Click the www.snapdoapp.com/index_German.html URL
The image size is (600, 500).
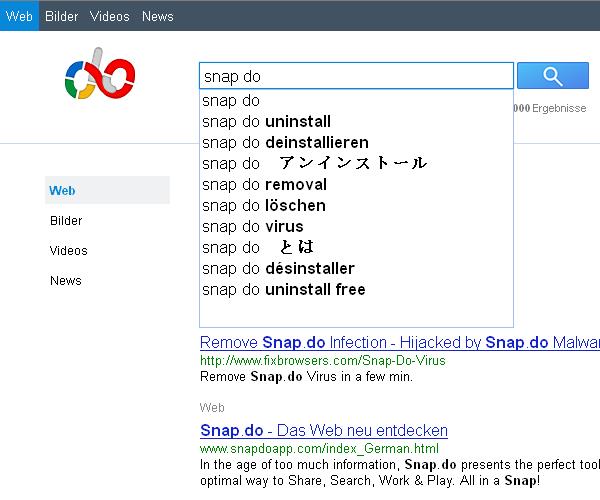(319, 448)
